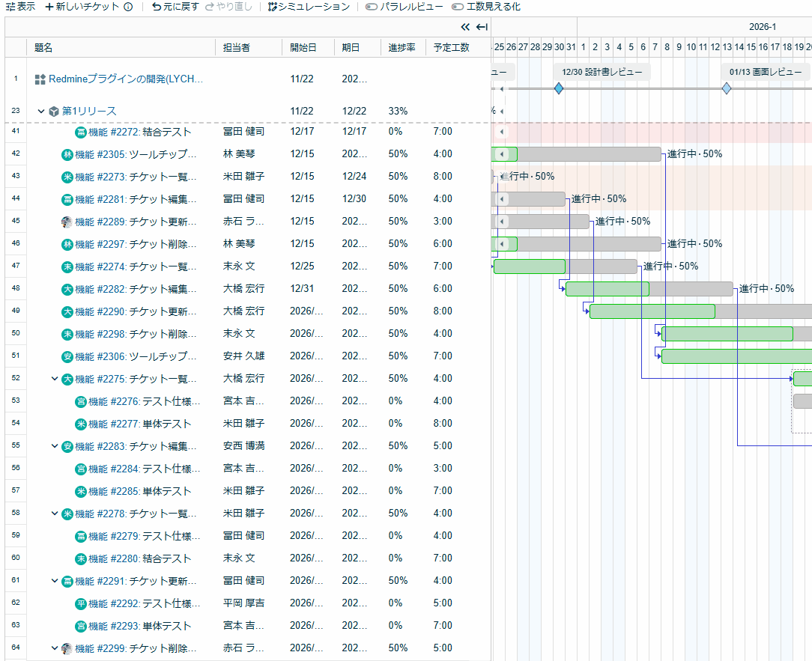The image size is (812, 661).
Task: Create a new ticket with 新しいチケット
Action: tap(82, 7)
